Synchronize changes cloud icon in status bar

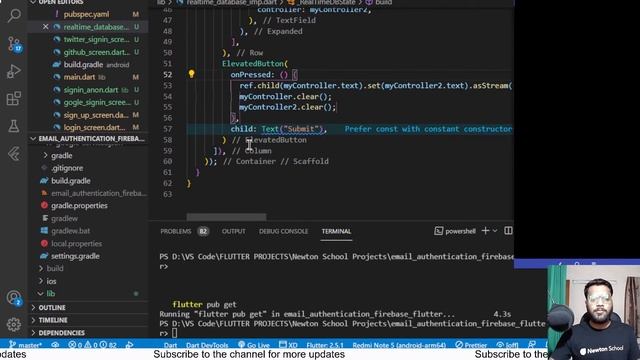pos(55,345)
